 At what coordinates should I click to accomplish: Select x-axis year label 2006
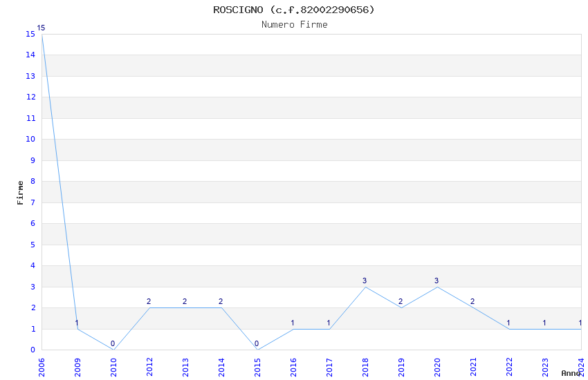tap(42, 367)
